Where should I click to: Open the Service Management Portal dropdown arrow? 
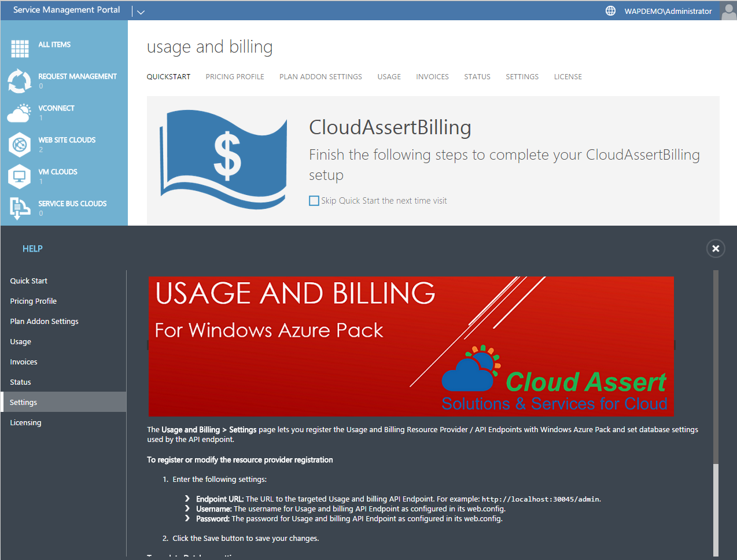pos(141,12)
